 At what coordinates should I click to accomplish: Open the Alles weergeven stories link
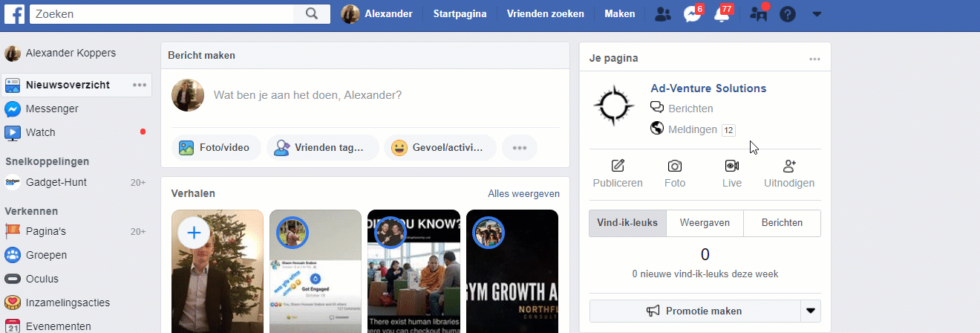[x=523, y=193]
